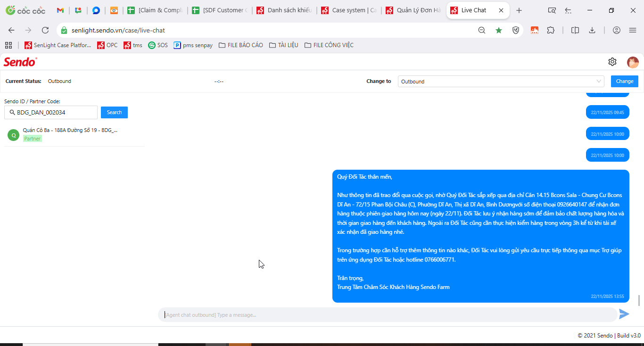
Task: Click the chat history scrollbar thumb
Action: point(639,300)
